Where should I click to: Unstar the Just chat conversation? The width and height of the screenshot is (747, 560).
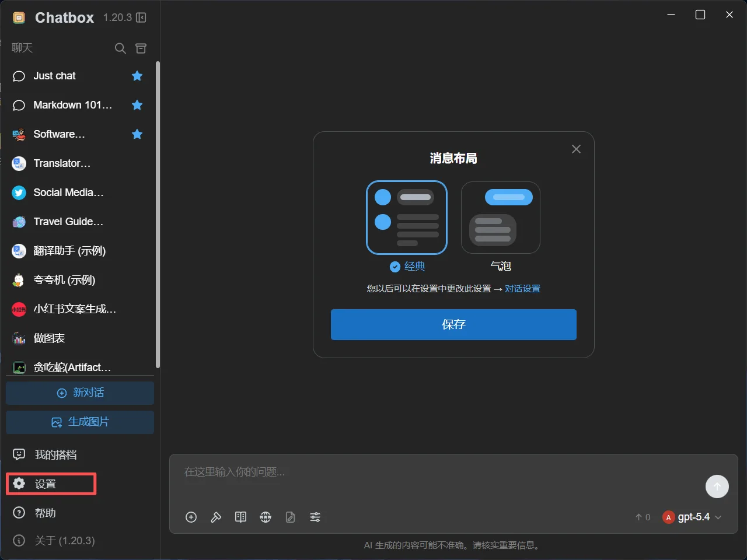coord(137,76)
